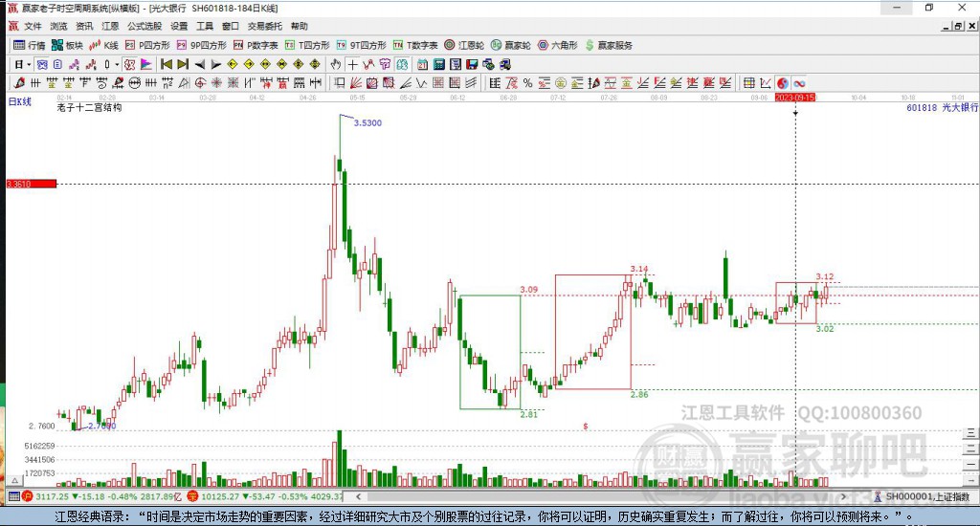This screenshot has height=526, width=980.
Task: Jump to first bar with skip-to-start icon
Action: (x=167, y=64)
